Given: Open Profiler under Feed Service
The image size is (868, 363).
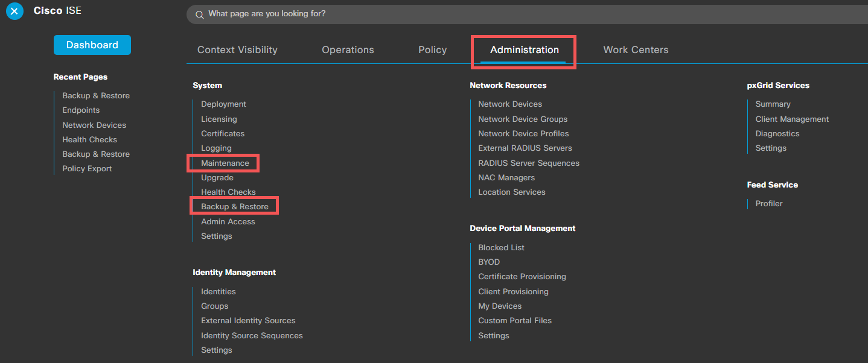Looking at the screenshot, I should point(768,204).
